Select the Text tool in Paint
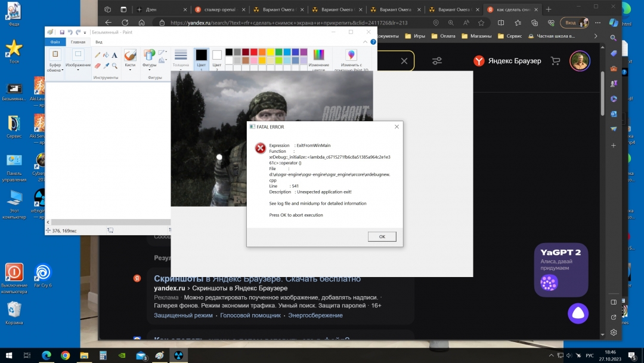This screenshot has height=363, width=644. click(x=114, y=55)
